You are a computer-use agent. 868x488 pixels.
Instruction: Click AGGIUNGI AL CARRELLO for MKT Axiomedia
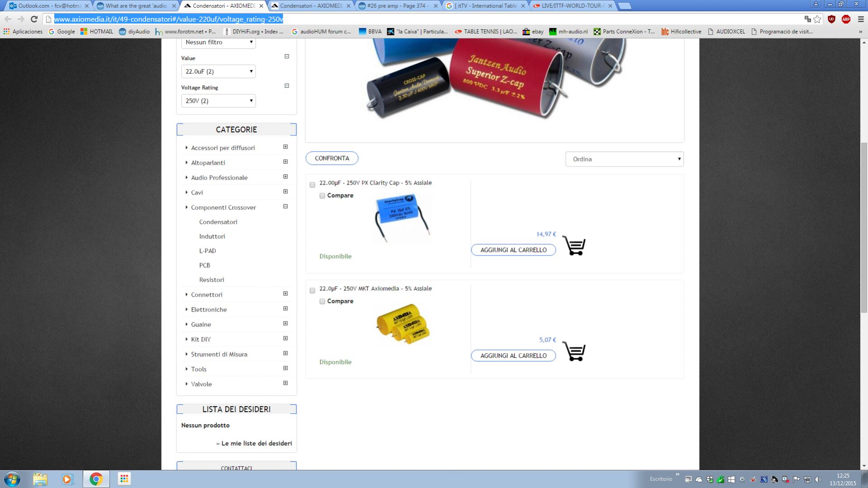(x=513, y=356)
